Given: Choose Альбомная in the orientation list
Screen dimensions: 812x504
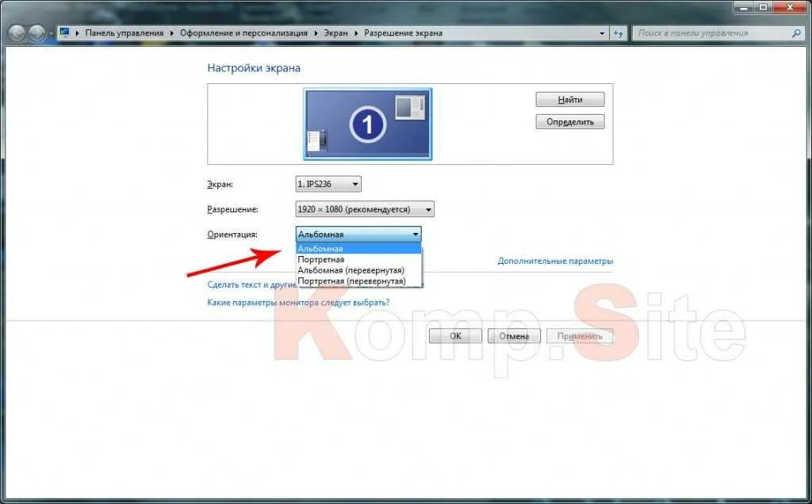Looking at the screenshot, I should tap(358, 249).
